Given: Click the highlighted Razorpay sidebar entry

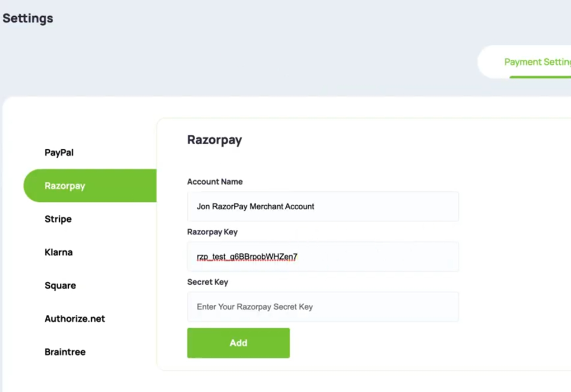Looking at the screenshot, I should 65,186.
